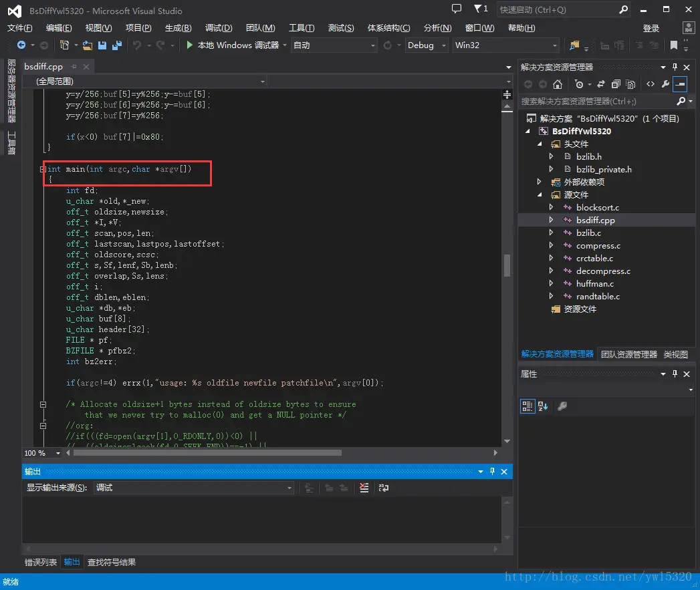Collapse the 源文件 folder
The width and height of the screenshot is (700, 590).
point(540,194)
